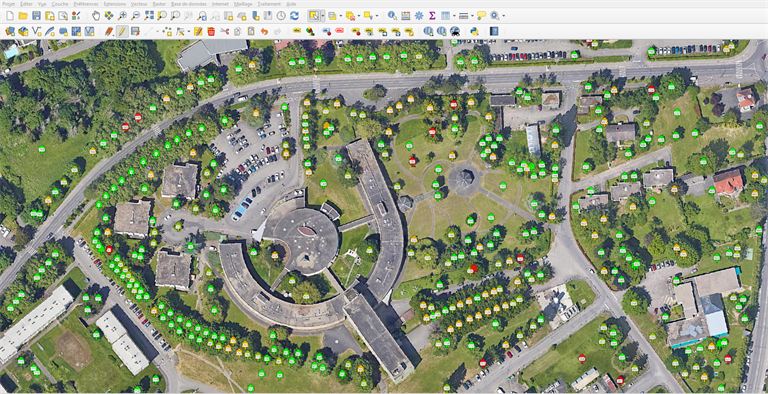Image resolution: width=768 pixels, height=394 pixels.
Task: Open Select Features by Value
Action: point(333,16)
